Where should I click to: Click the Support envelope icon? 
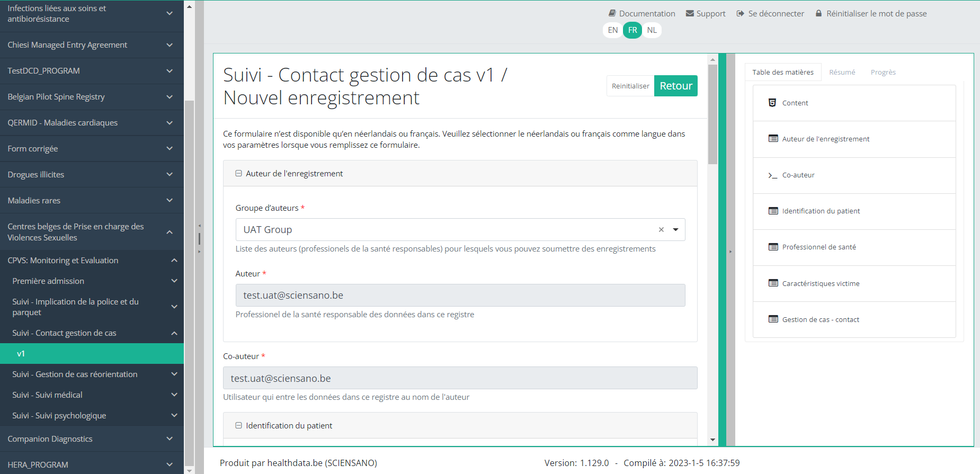point(690,13)
